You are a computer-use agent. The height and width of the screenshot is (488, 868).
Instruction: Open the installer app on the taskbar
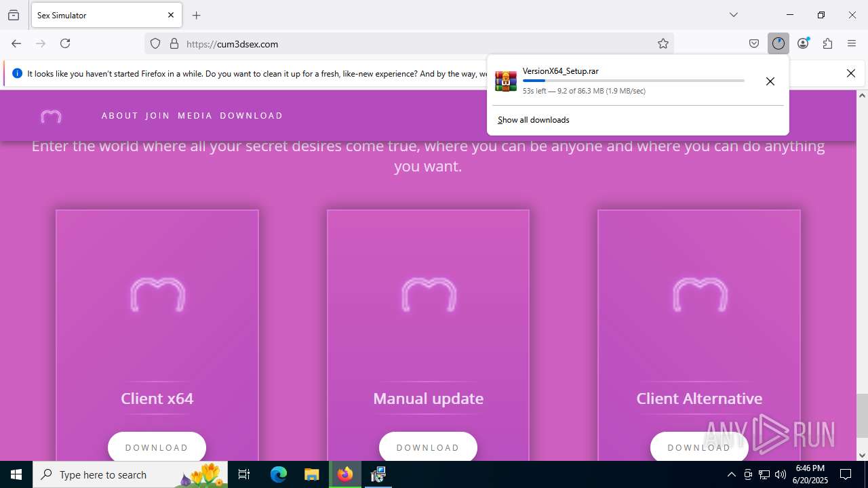378,474
